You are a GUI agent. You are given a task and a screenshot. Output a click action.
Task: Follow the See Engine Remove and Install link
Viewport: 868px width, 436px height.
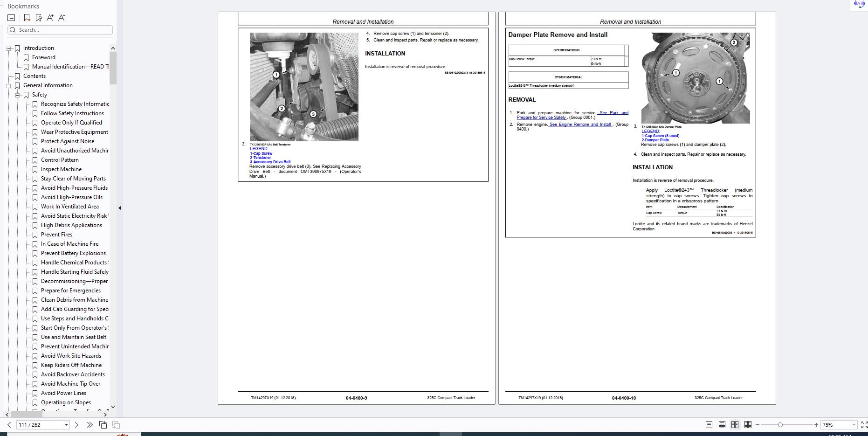[580, 125]
